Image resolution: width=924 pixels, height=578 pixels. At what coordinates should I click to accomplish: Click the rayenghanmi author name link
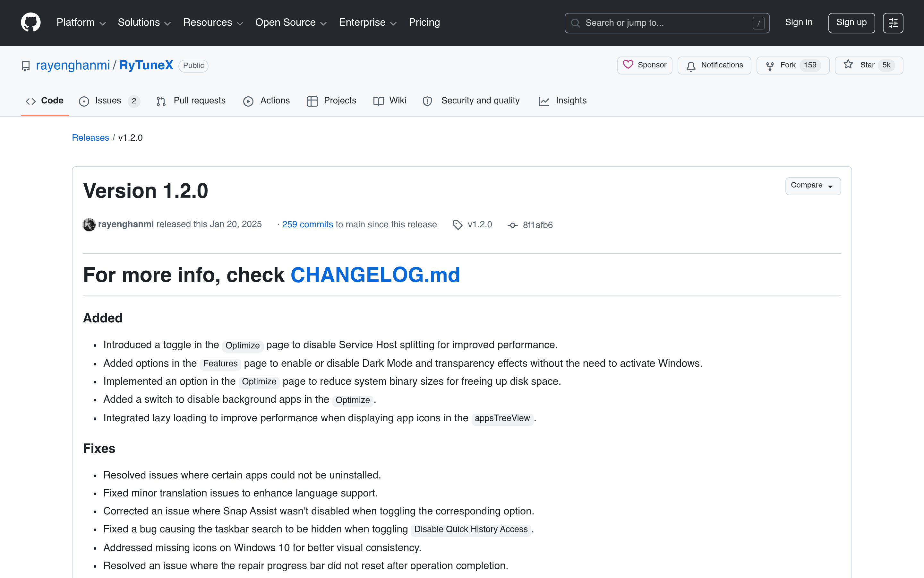tap(126, 224)
